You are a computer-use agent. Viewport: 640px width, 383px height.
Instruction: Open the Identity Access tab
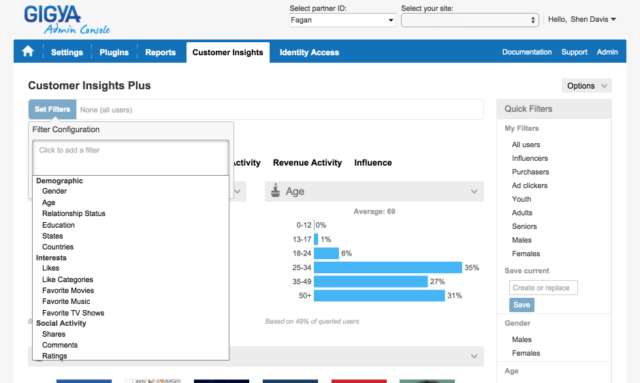(309, 52)
